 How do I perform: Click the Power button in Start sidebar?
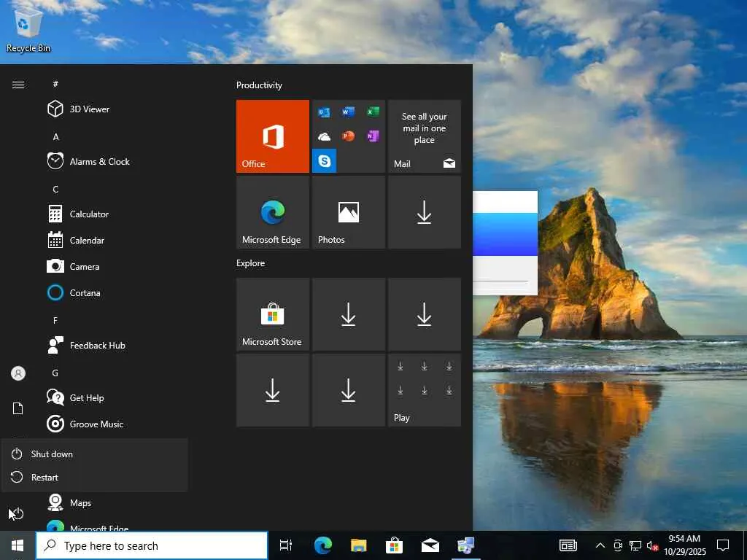click(x=18, y=513)
